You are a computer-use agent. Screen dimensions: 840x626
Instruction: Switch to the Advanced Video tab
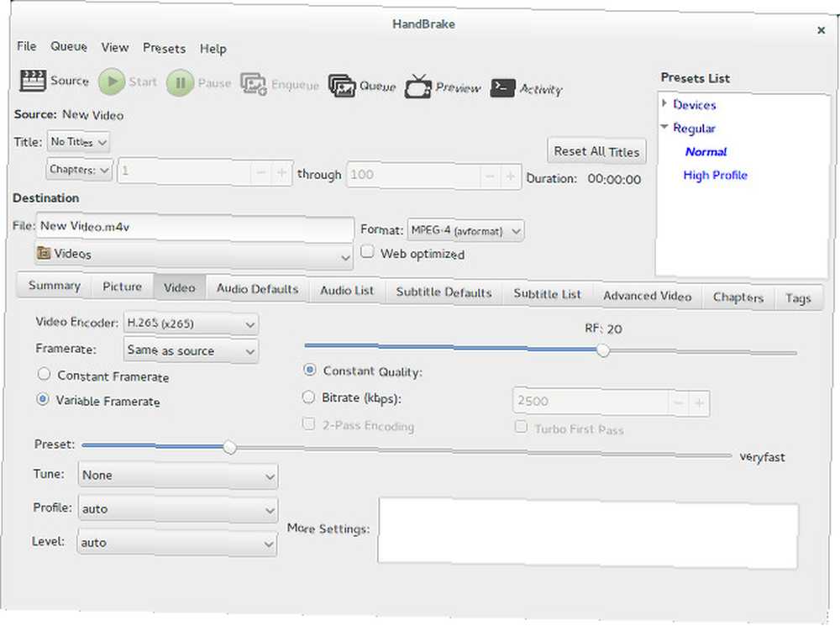[x=647, y=296]
